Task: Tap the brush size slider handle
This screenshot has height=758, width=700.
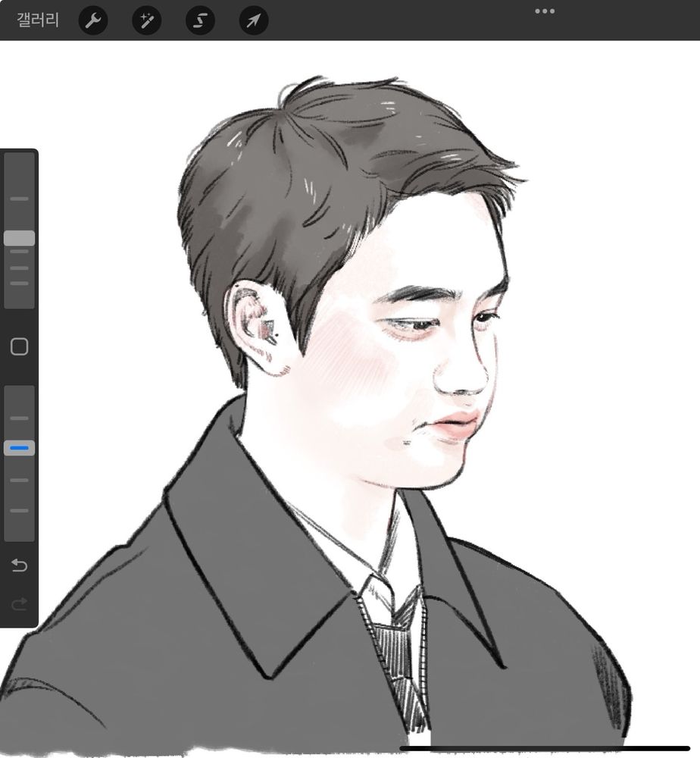Action: click(20, 238)
